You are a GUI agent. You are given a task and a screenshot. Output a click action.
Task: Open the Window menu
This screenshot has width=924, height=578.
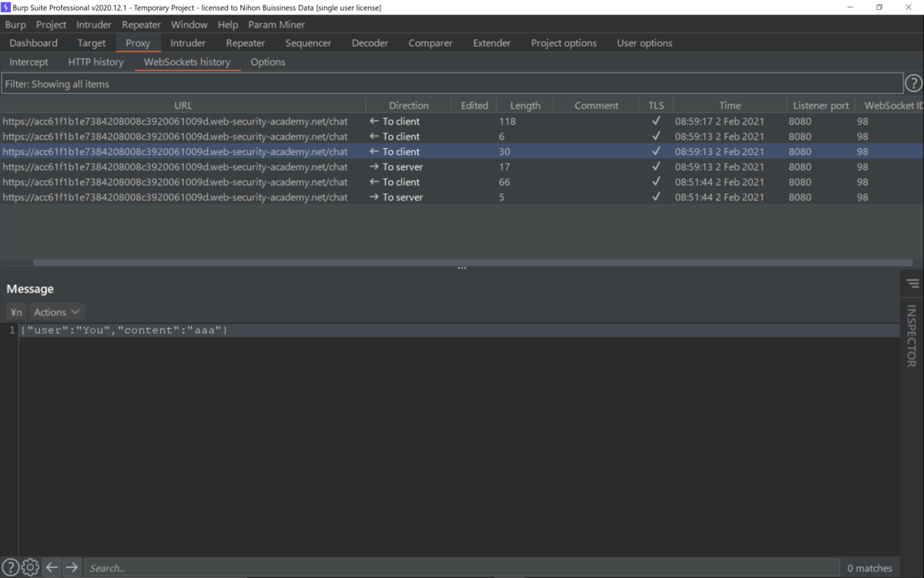(x=189, y=25)
